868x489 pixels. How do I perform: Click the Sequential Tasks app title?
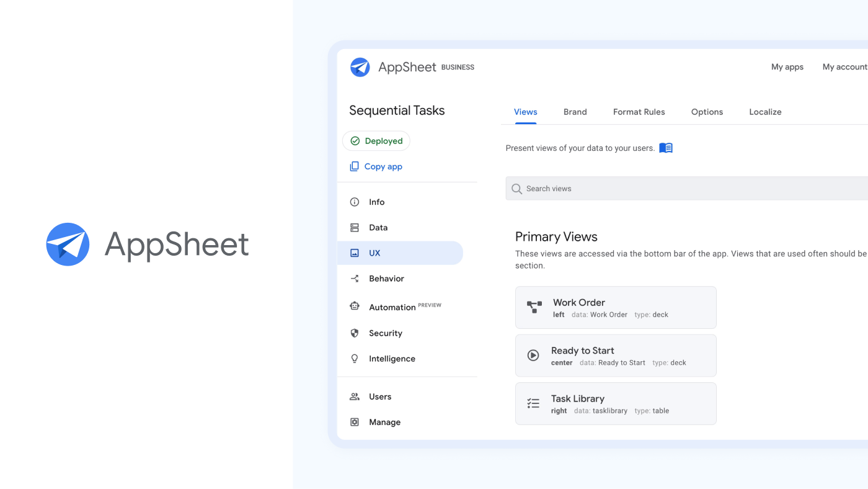[x=397, y=110]
